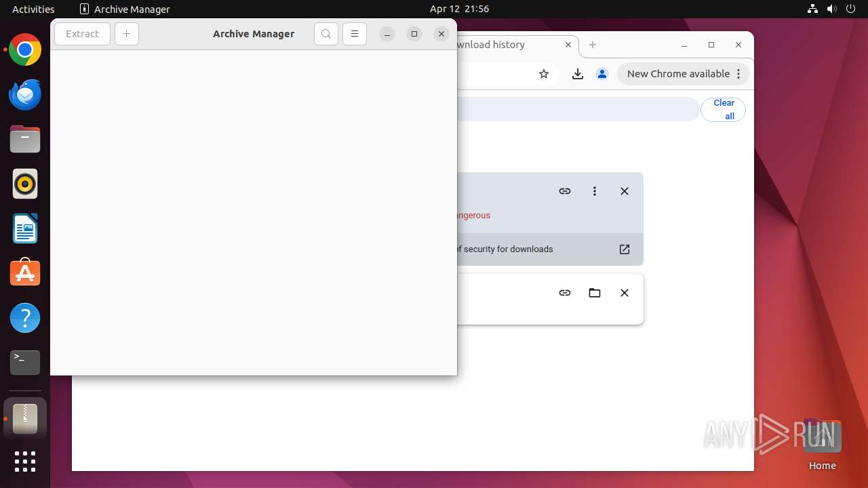
Task: Minimize the Archive Manager window
Action: [x=387, y=34]
